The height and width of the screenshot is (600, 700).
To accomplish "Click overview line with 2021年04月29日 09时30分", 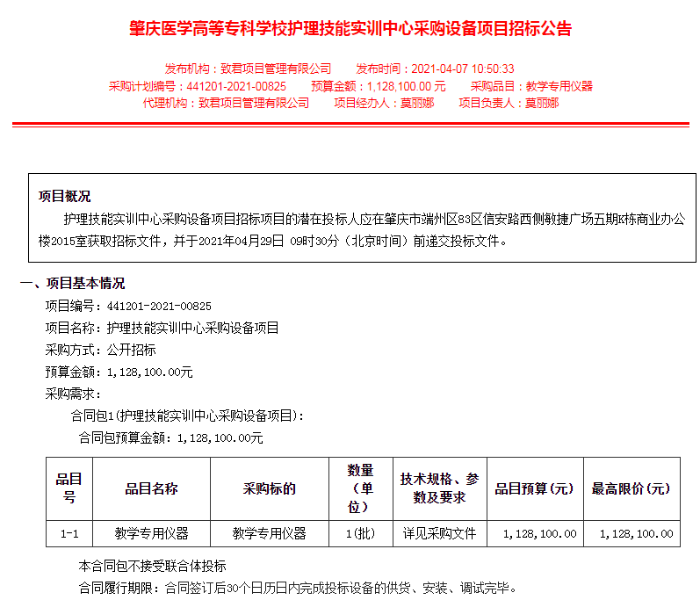I will point(273,241).
